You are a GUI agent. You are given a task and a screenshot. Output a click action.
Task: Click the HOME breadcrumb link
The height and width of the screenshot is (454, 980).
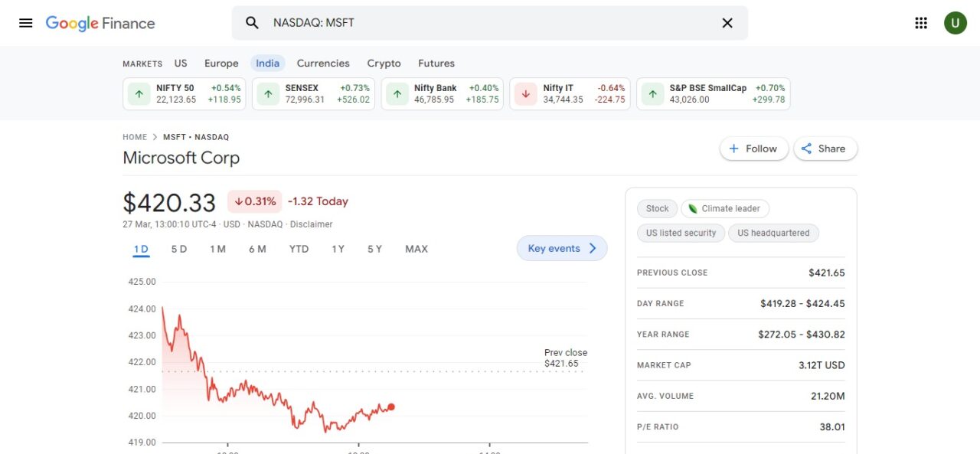135,137
